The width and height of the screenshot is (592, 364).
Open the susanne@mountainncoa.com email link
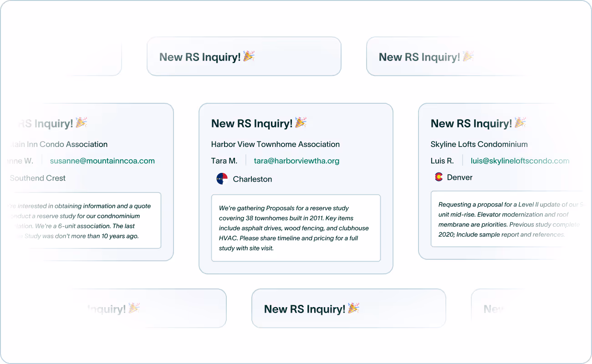pos(102,161)
